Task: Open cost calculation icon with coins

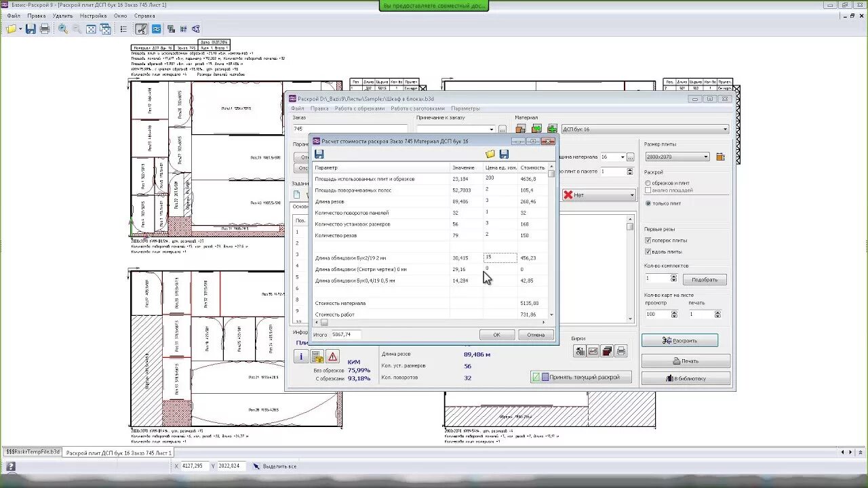Action: click(x=317, y=357)
